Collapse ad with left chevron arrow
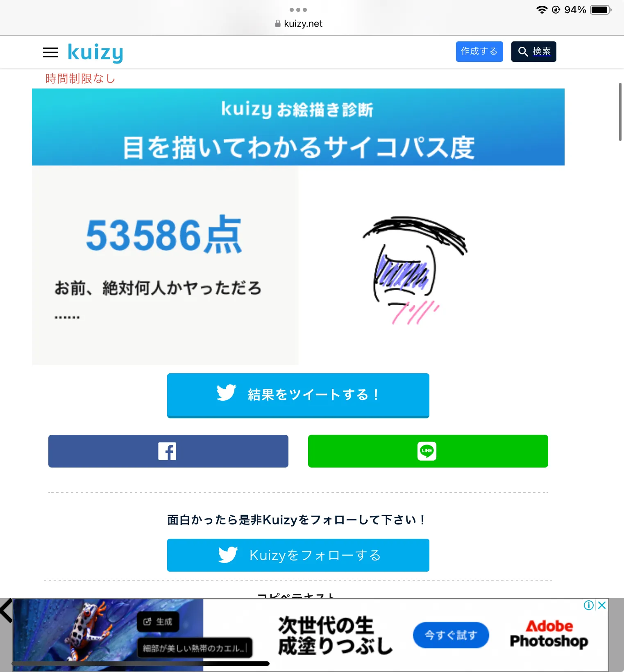 coord(6,611)
